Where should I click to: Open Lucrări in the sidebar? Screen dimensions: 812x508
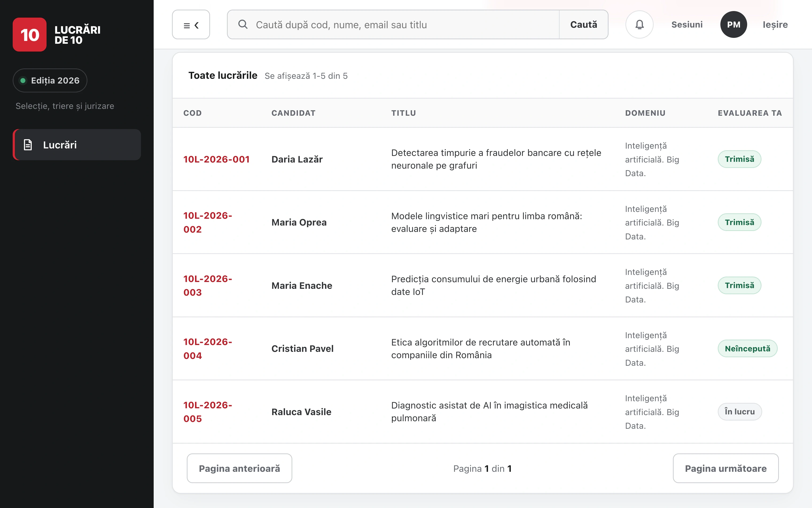(77, 145)
